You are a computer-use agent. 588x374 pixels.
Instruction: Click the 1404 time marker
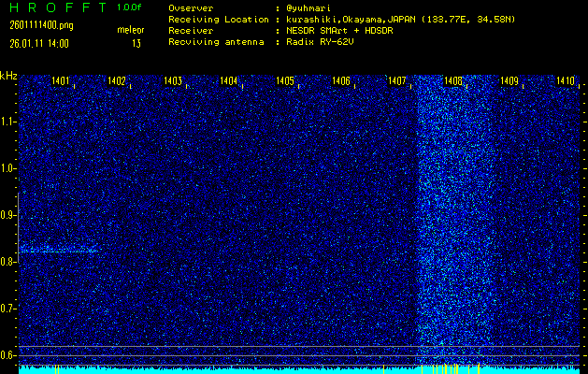click(x=229, y=80)
